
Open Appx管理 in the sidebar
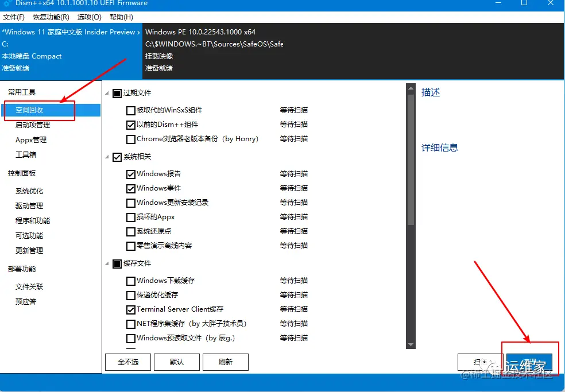(31, 140)
